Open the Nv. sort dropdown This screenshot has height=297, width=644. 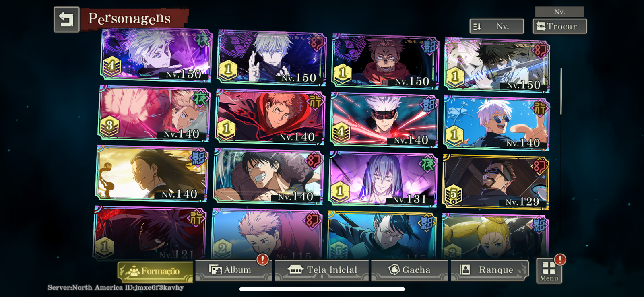pos(497,26)
